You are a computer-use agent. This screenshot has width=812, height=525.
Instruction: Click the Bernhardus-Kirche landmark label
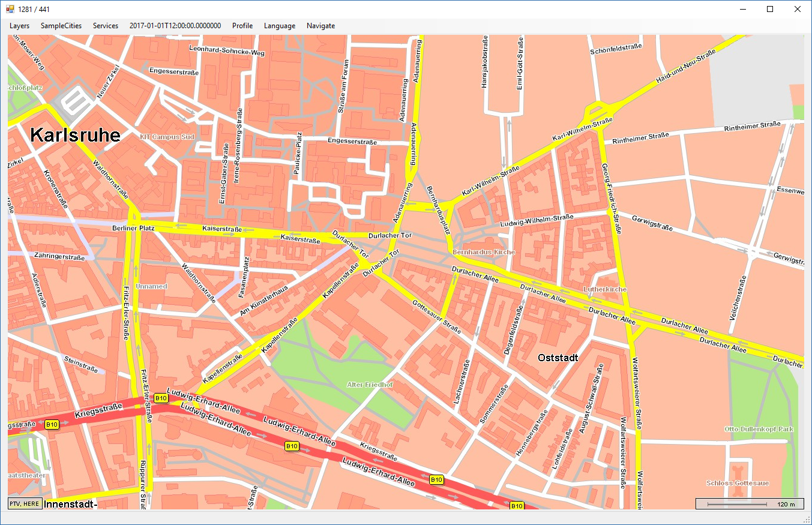[484, 253]
